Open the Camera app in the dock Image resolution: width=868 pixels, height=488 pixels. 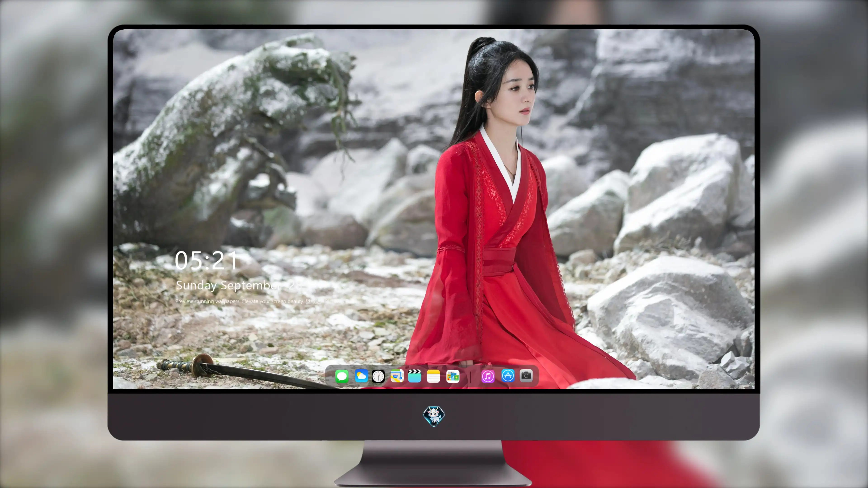(526, 375)
